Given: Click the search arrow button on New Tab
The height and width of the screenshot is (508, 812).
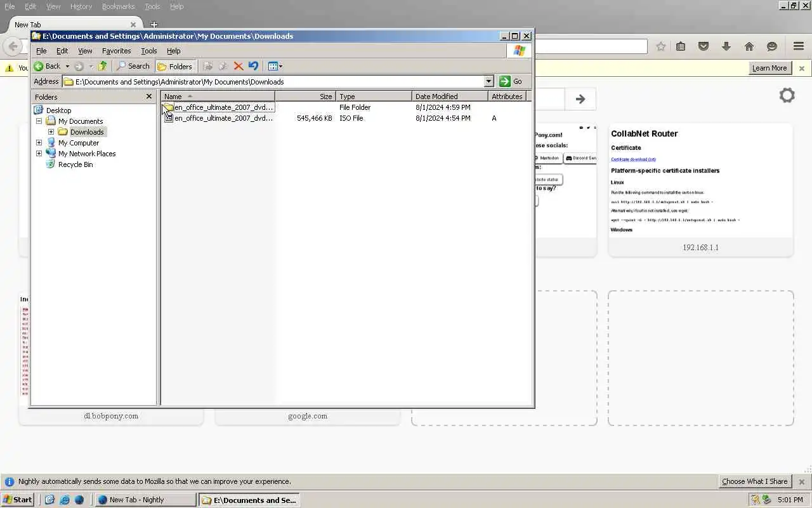Looking at the screenshot, I should point(580,99).
